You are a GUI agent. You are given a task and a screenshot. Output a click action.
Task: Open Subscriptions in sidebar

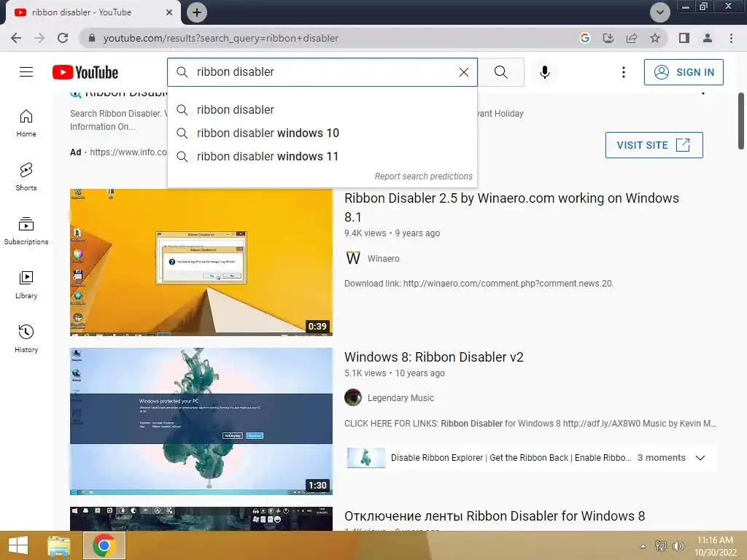pyautogui.click(x=26, y=231)
